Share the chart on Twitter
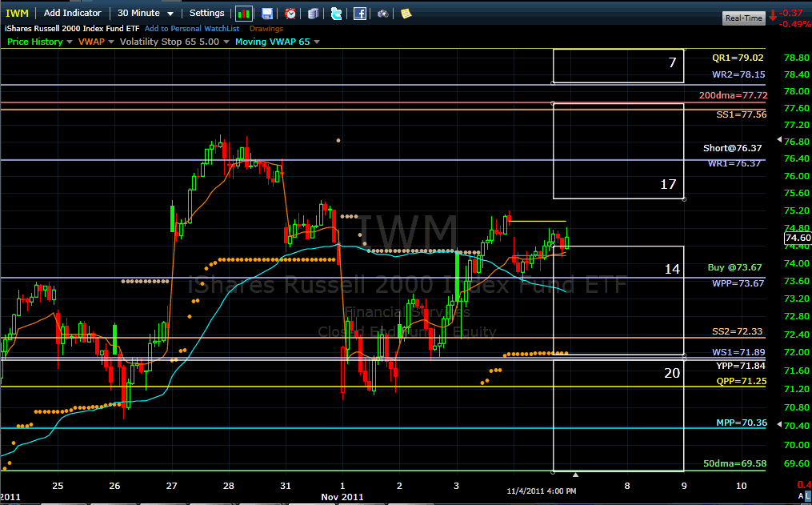Screen dimensions: 812x505 pyautogui.click(x=336, y=14)
